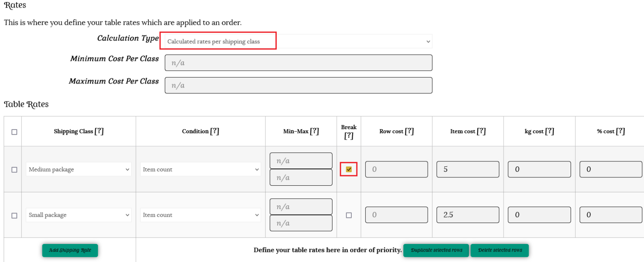The height and width of the screenshot is (262, 644).
Task: Open the Calculation Type dropdown
Action: pos(298,42)
